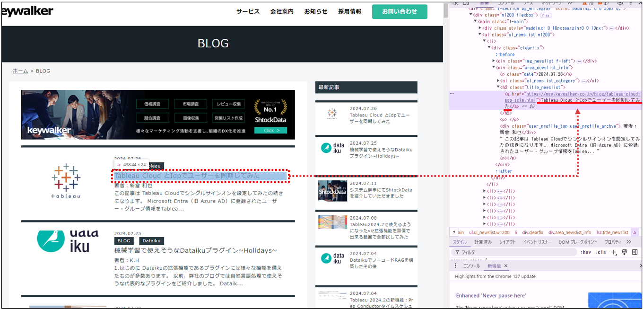The image size is (644, 310).
Task: Expand ellipsis on img_newslist f-left div
Action: [579, 61]
